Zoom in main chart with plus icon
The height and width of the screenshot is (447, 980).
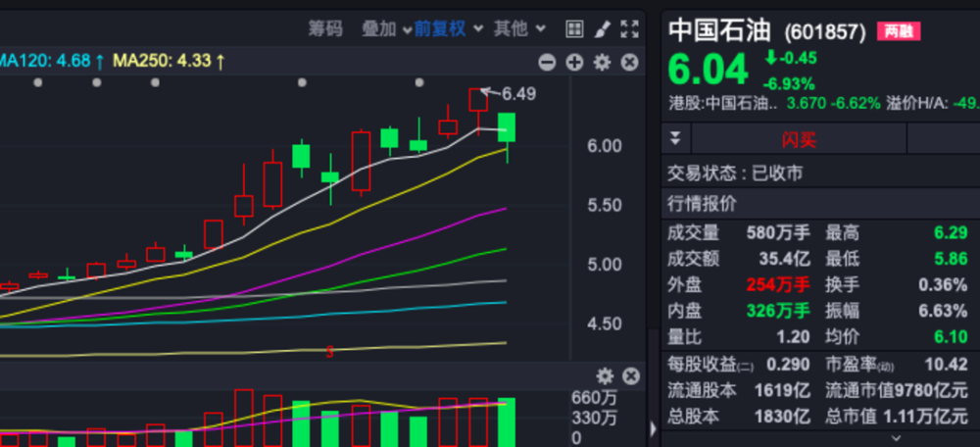[x=574, y=62]
